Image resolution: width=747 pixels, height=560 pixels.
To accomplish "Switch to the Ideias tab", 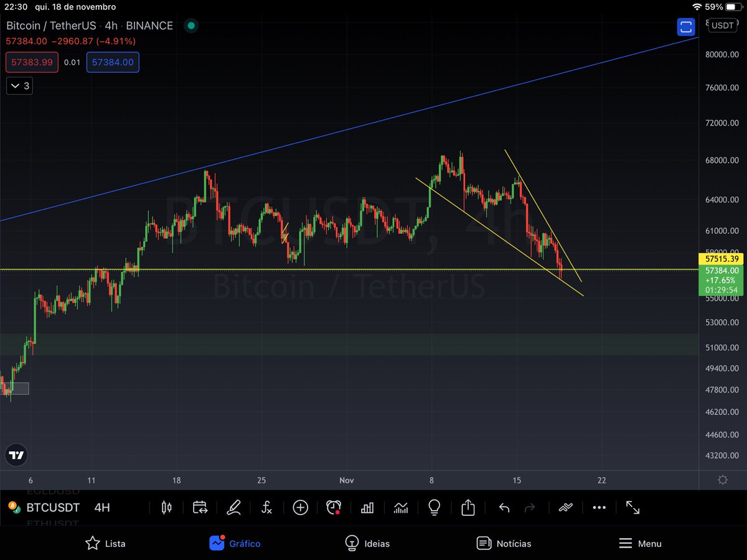I will tap(367, 543).
